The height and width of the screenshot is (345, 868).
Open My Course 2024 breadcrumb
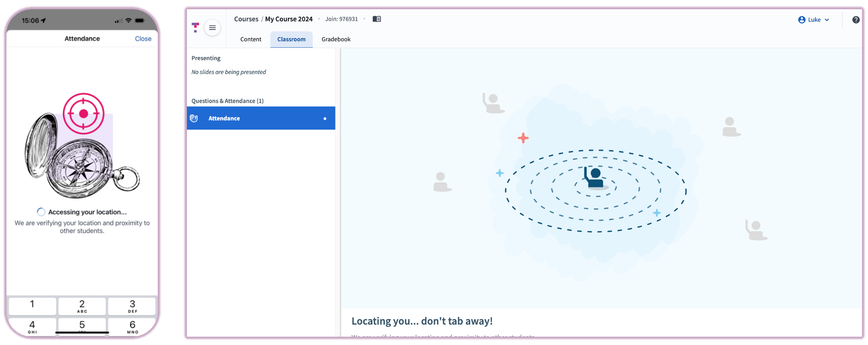[289, 19]
